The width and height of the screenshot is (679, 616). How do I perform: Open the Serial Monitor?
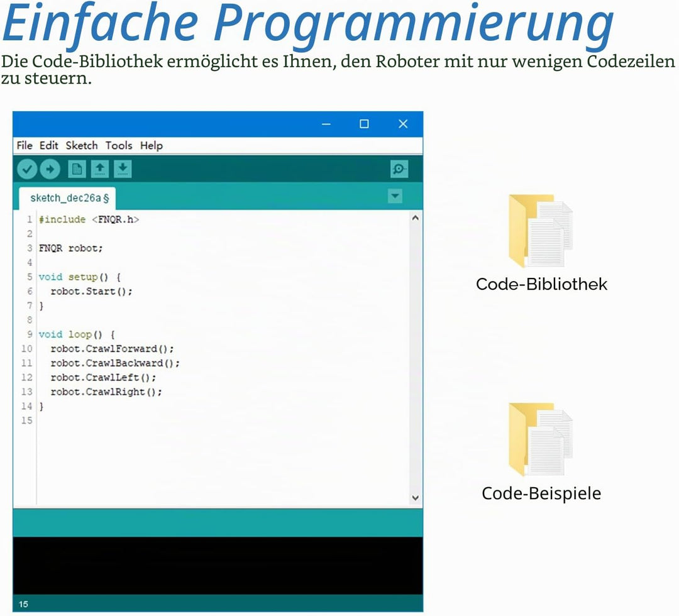pos(399,169)
